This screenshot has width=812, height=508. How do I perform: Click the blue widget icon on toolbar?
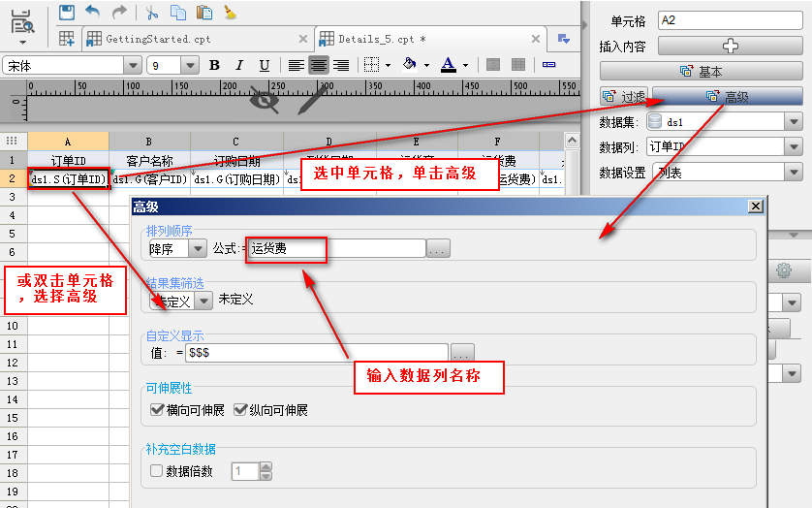tap(549, 65)
